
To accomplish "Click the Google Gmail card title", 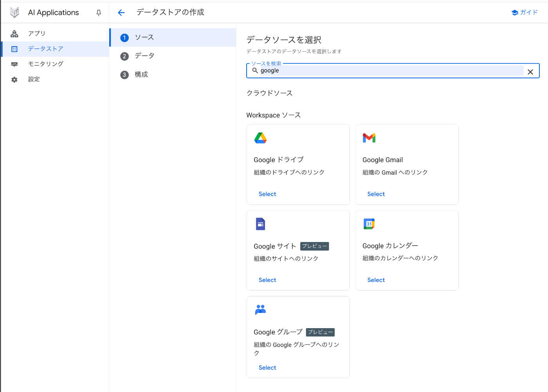I will click(382, 160).
